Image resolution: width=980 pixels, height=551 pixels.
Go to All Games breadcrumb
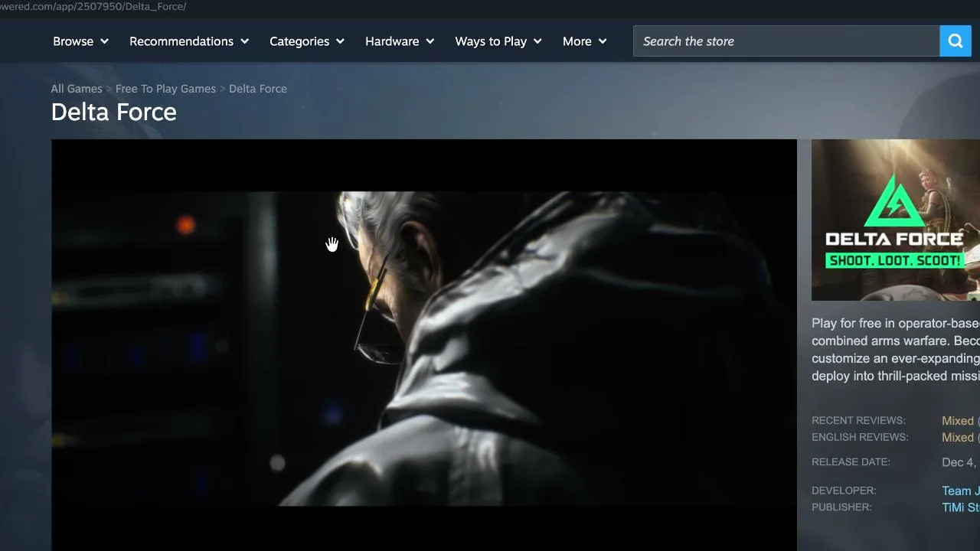click(x=77, y=89)
